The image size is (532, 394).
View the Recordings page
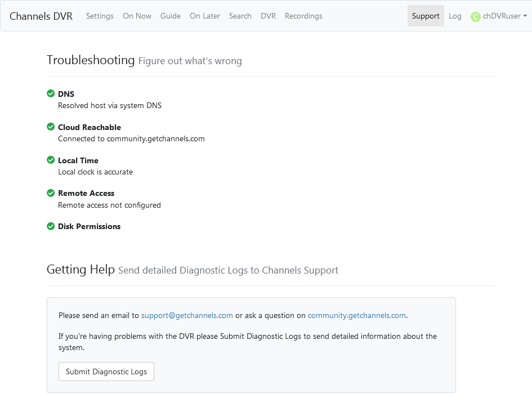pos(303,16)
